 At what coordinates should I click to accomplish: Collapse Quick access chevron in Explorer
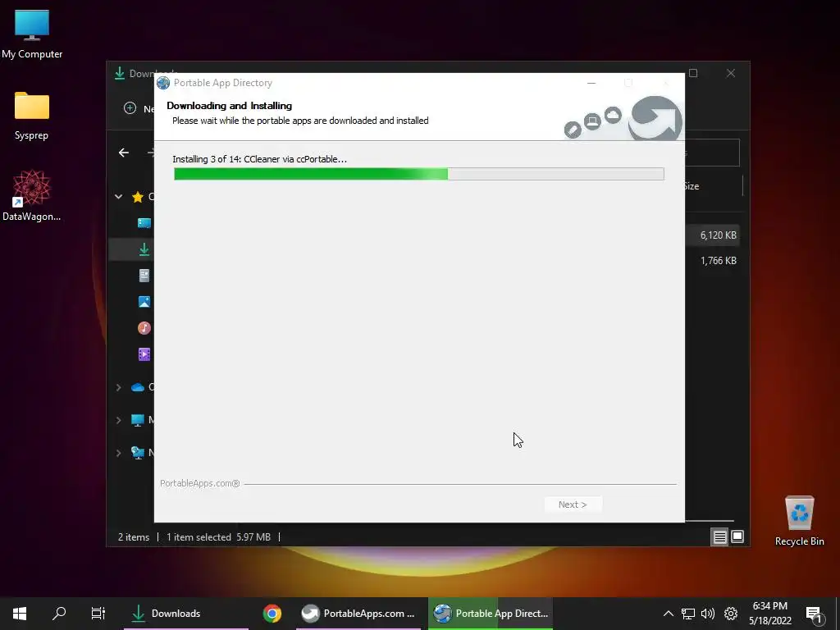click(118, 197)
